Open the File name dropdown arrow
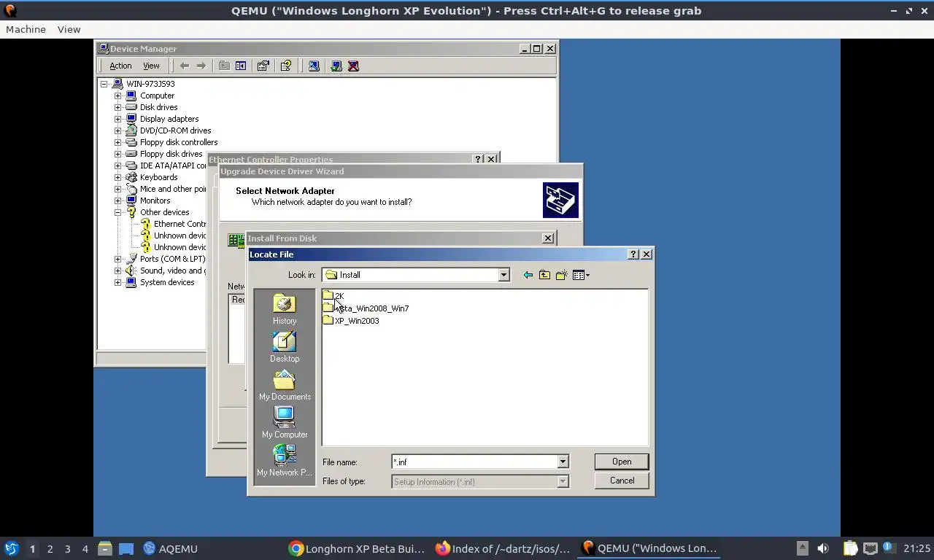934x560 pixels. [563, 462]
